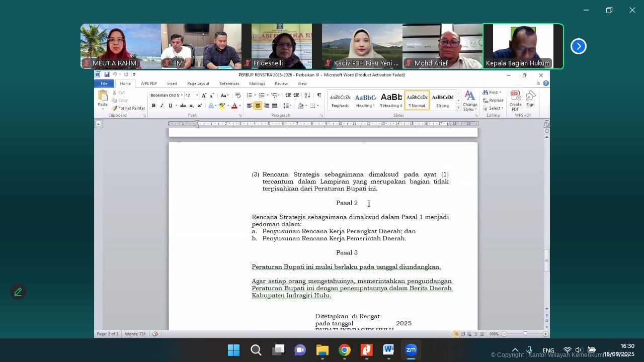Image resolution: width=644 pixels, height=362 pixels.
Task: Toggle Italic formatting
Action: pyautogui.click(x=162, y=106)
